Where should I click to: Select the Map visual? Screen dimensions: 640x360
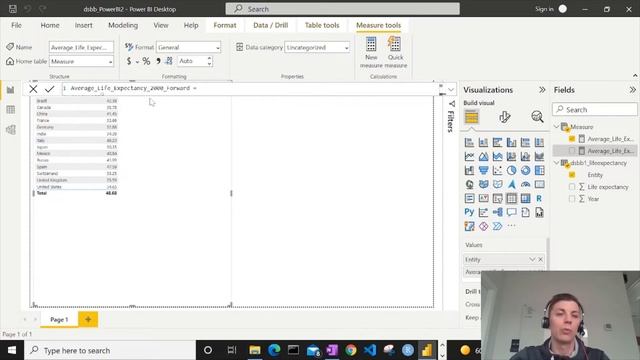tap(469, 184)
